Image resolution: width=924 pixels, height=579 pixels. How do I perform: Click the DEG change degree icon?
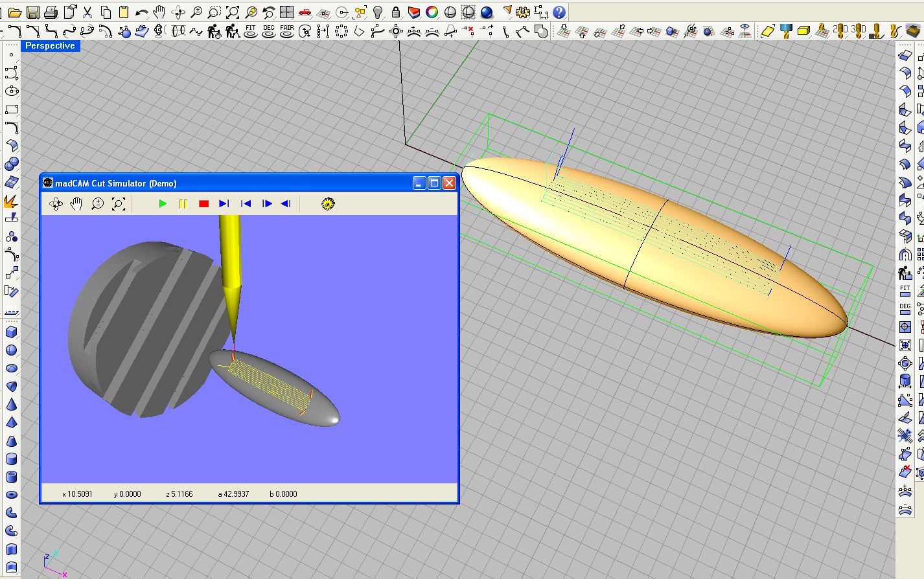tap(269, 31)
